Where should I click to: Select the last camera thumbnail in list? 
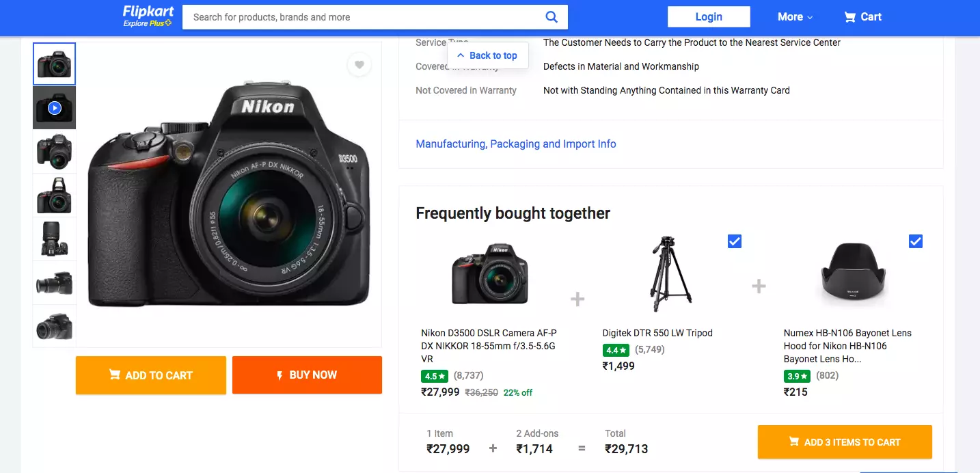tap(55, 327)
